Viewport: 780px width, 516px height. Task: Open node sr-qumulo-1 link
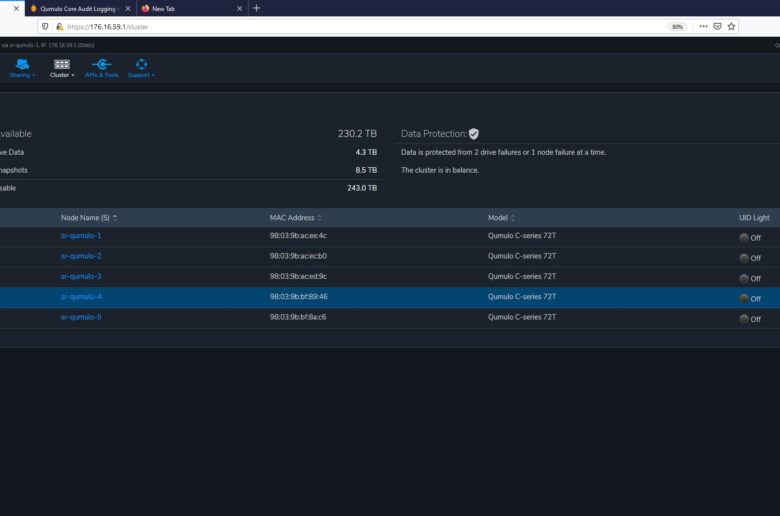81,235
